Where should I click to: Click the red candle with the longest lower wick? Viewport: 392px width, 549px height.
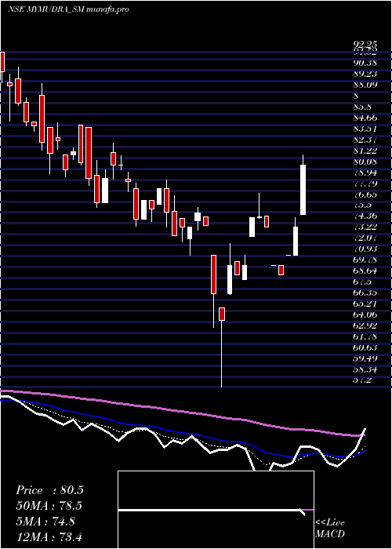(222, 314)
